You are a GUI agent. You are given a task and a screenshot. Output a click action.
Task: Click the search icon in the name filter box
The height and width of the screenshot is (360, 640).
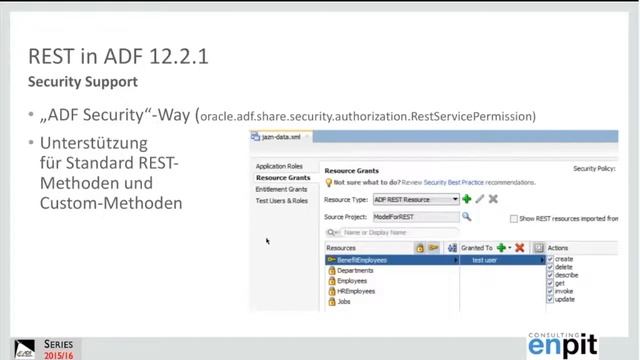331,232
